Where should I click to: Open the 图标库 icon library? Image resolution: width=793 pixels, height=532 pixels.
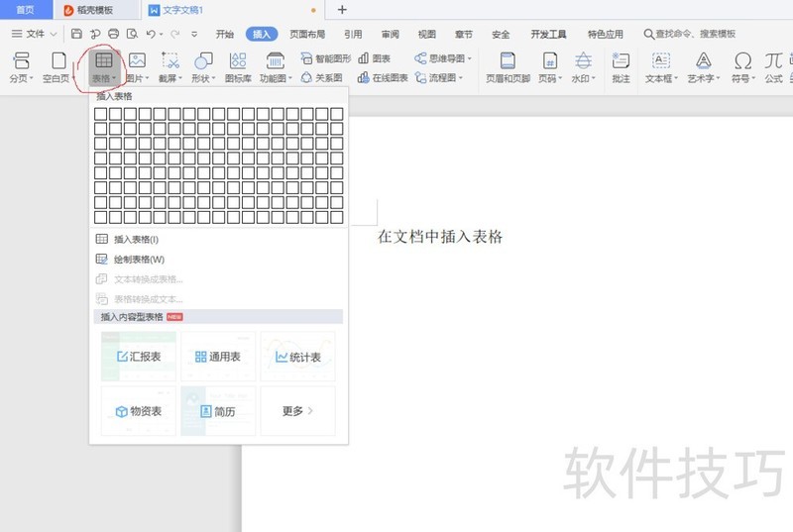pos(238,67)
